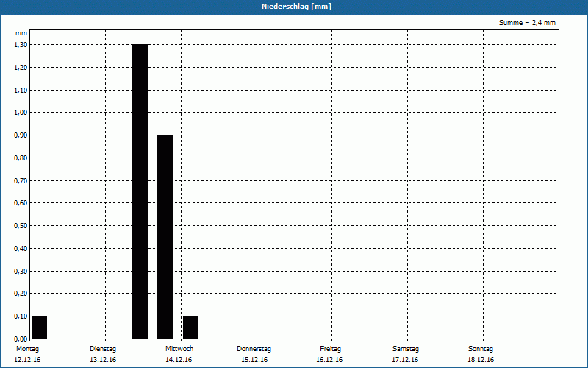Viewport: 588px width, 368px height.
Task: Click the 0,00 y-axis value
Action: point(21,339)
